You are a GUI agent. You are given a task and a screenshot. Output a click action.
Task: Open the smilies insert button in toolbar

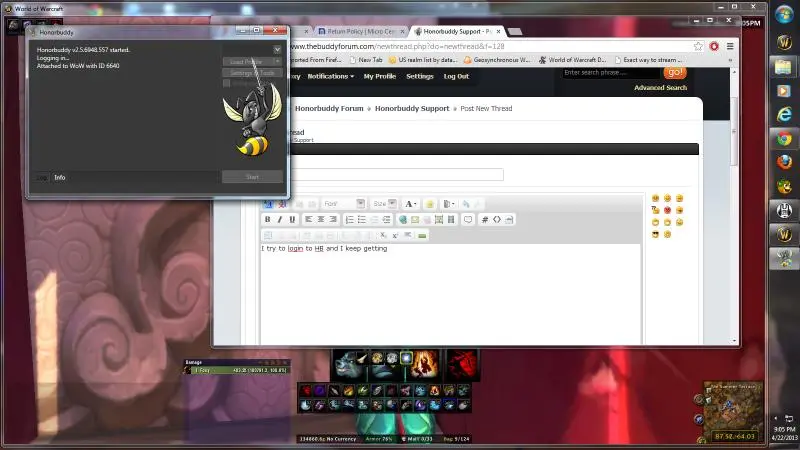click(430, 204)
